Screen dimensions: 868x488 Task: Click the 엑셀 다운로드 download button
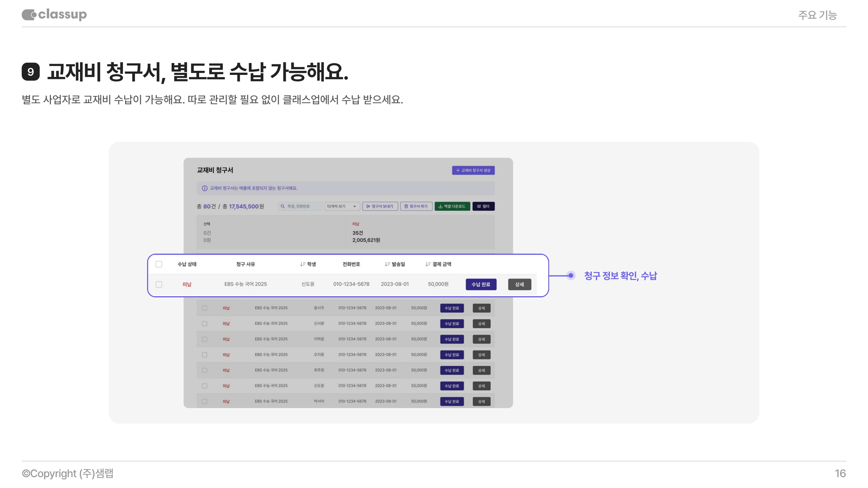[452, 206]
